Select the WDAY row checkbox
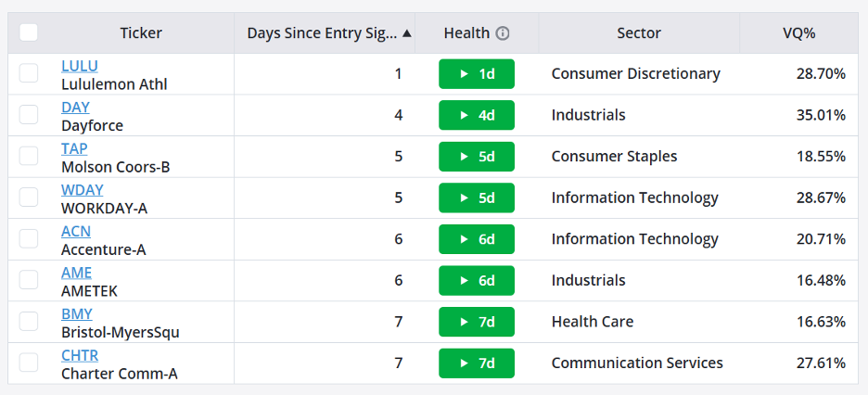 pos(29,197)
